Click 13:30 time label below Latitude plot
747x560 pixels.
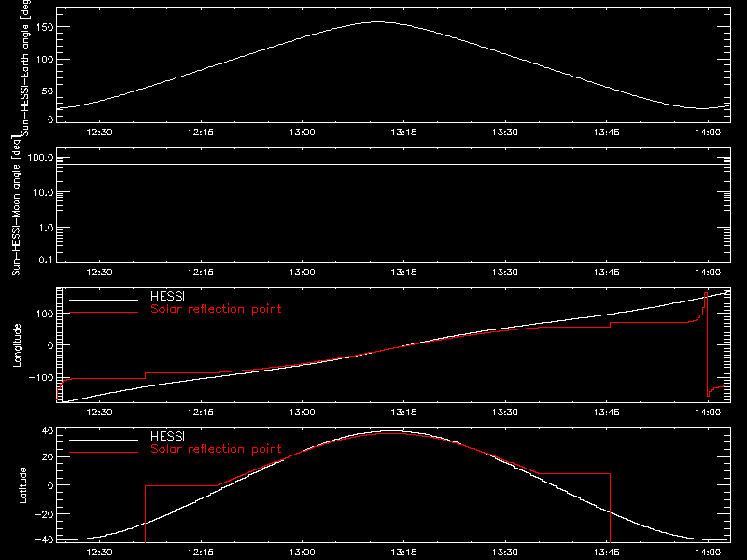point(505,552)
